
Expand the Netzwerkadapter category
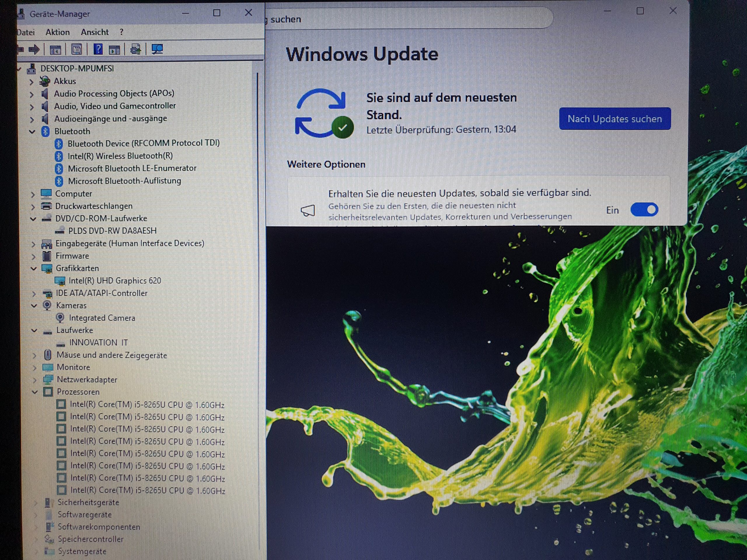34,380
